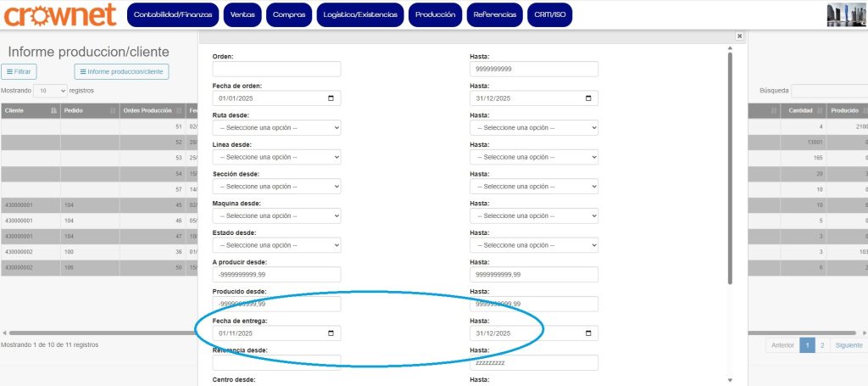The image size is (868, 386).
Task: Open calendar picker for Fecha de entrega Hasta
Action: point(588,333)
